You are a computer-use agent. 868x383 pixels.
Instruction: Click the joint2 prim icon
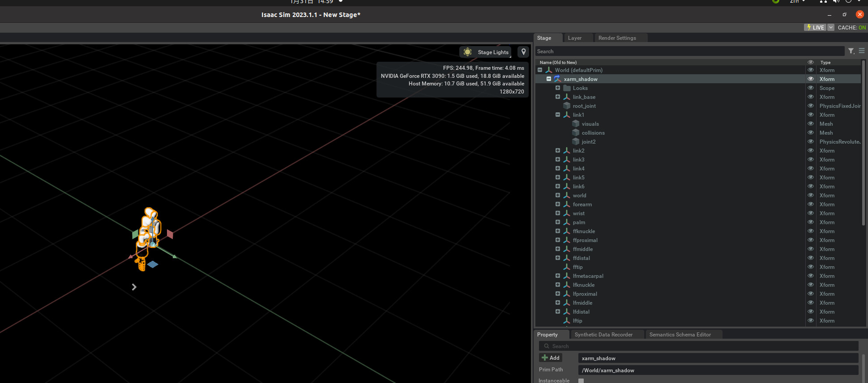576,141
